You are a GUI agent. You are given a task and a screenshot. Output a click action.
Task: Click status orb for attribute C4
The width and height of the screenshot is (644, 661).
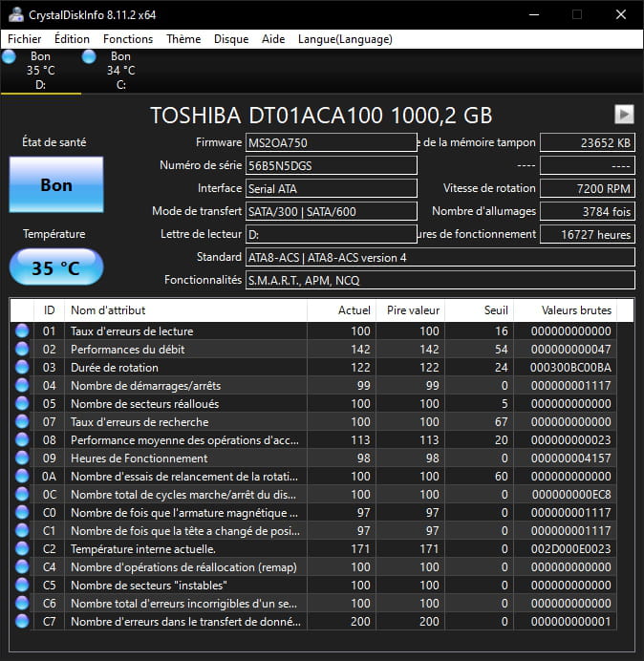pyautogui.click(x=22, y=566)
